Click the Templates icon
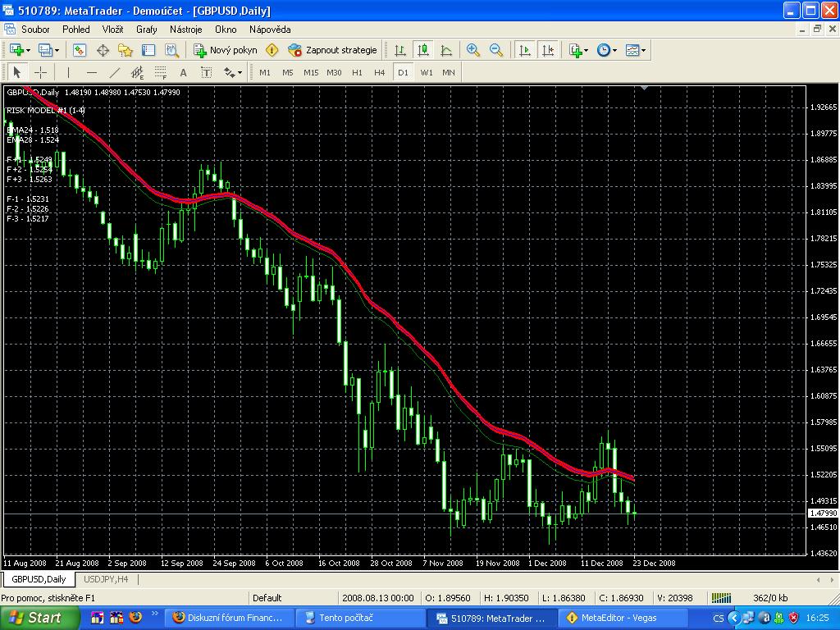 click(632, 50)
